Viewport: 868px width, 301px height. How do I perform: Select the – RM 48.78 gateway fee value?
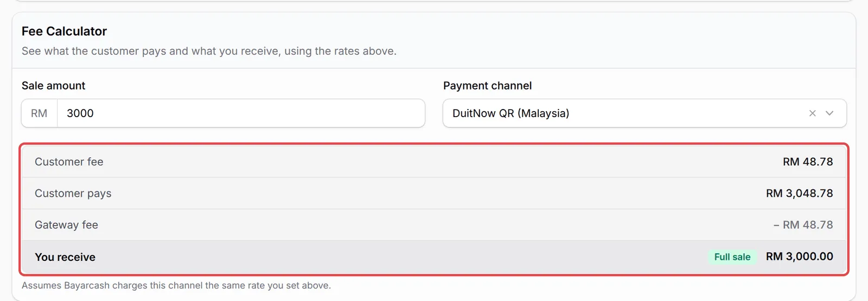click(x=803, y=225)
